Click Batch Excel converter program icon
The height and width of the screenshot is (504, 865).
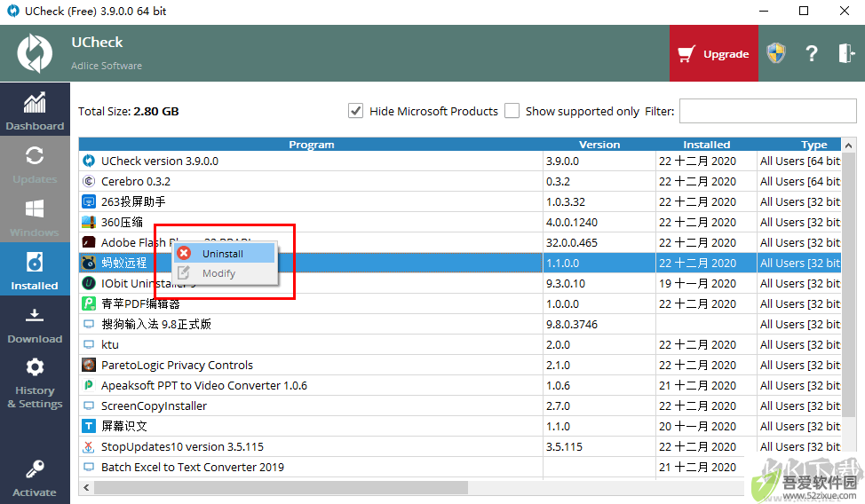[88, 467]
